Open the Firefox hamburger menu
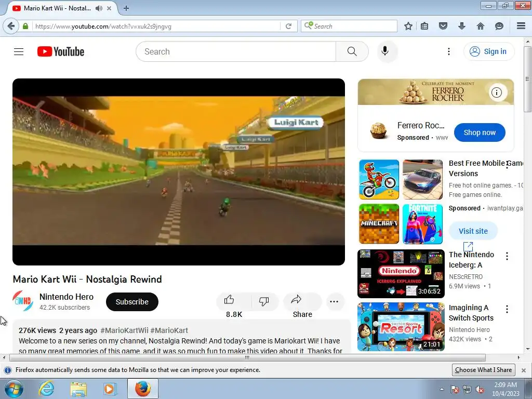The image size is (532, 399). click(x=521, y=26)
